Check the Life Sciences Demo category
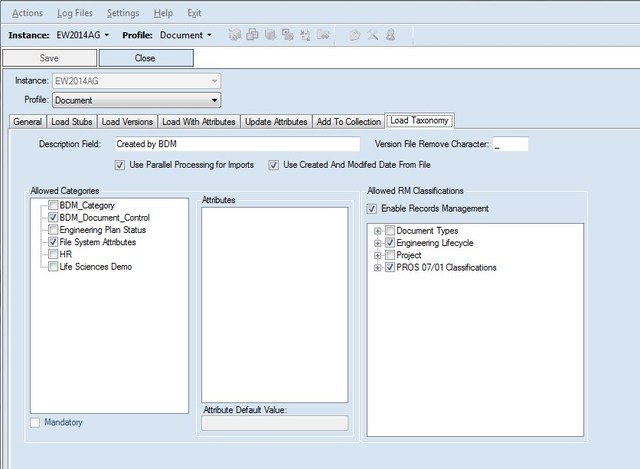640x469 pixels. [x=52, y=267]
